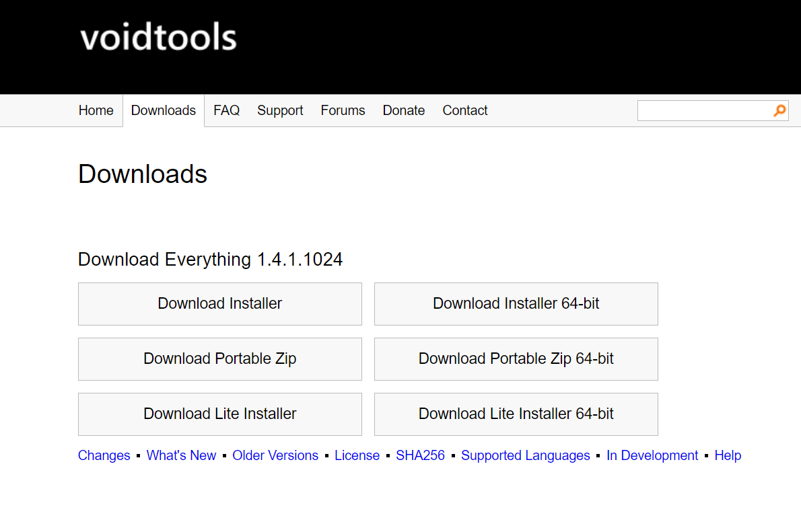
Task: Click the voidtools logo
Action: [158, 37]
